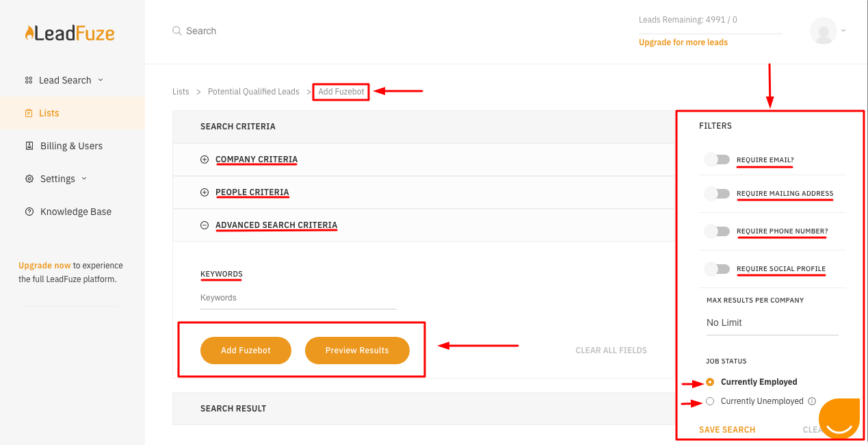This screenshot has width=868, height=445.
Task: Expand Settings menu chevron
Action: tap(84, 179)
